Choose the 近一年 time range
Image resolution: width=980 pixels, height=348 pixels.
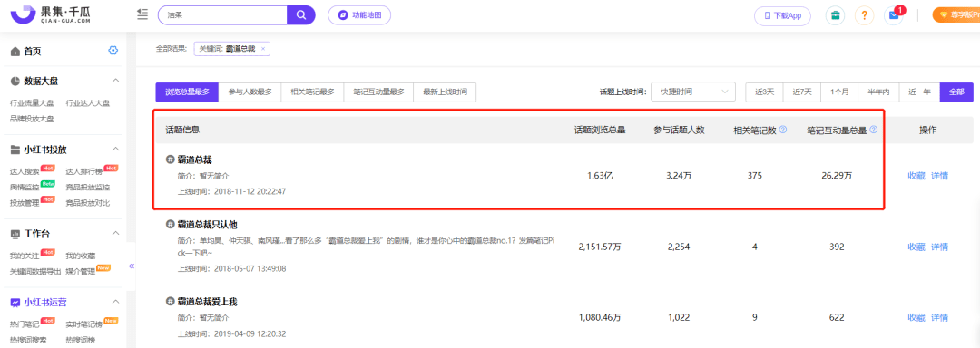919,92
